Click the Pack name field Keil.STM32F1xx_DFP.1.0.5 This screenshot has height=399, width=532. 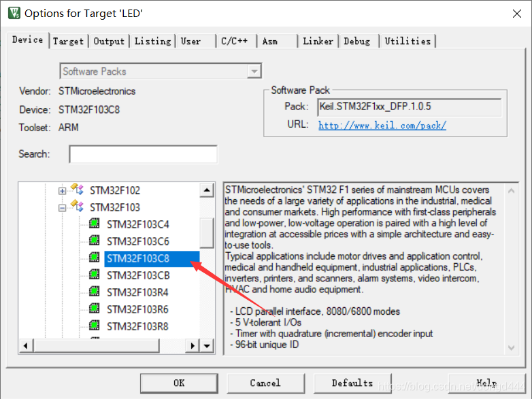(x=410, y=107)
